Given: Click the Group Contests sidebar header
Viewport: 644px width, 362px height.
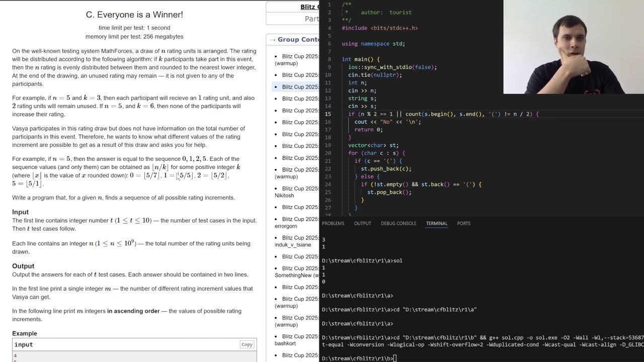Looking at the screenshot, I should coord(298,39).
